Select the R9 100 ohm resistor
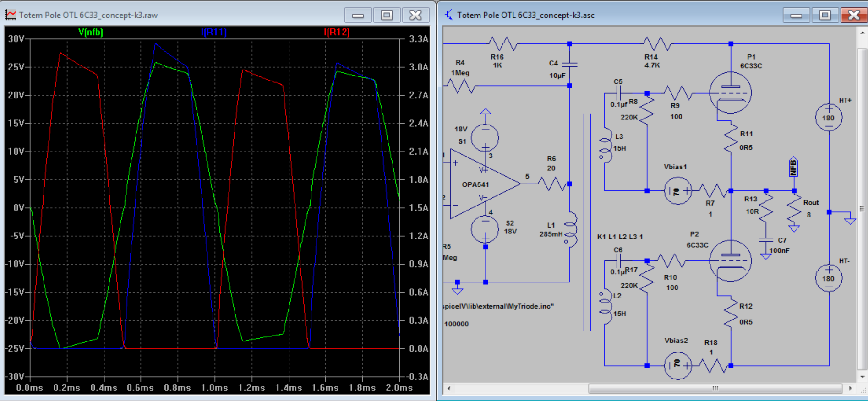 coord(678,93)
